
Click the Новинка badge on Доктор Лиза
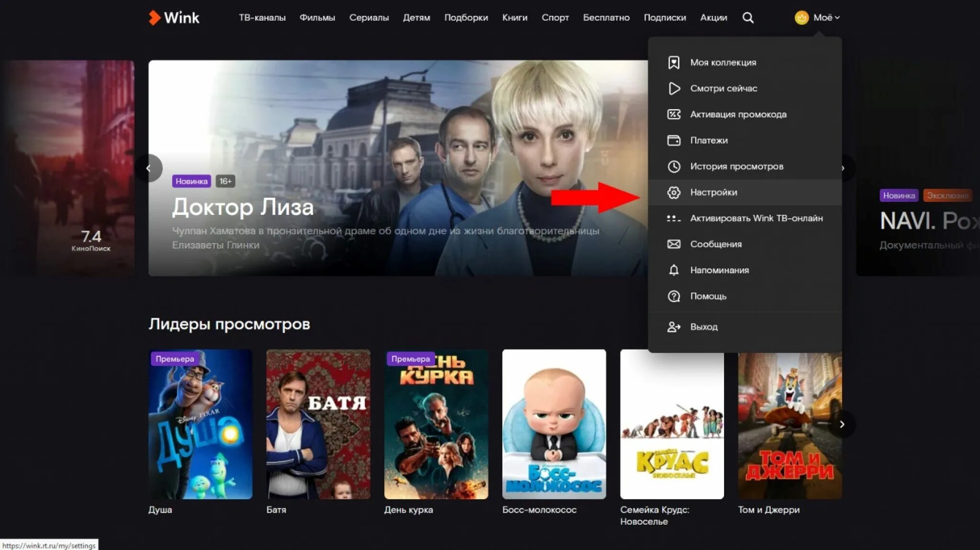191,181
